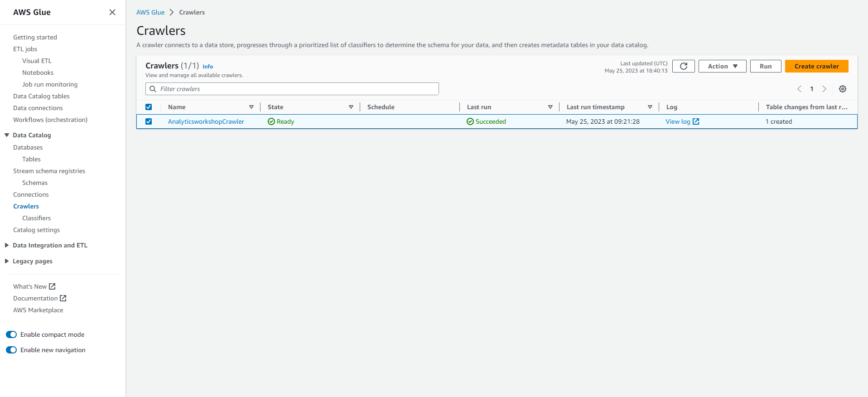Click the View log link
The height and width of the screenshot is (397, 868).
678,121
